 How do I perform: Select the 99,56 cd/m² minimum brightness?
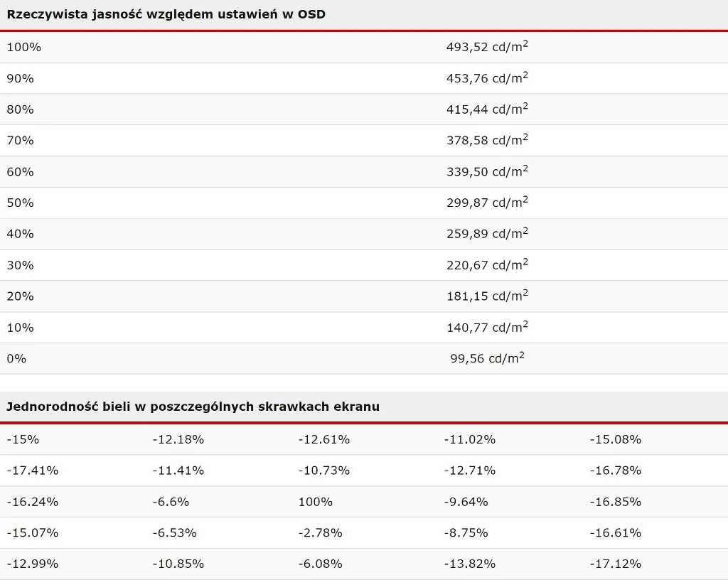[x=487, y=359]
